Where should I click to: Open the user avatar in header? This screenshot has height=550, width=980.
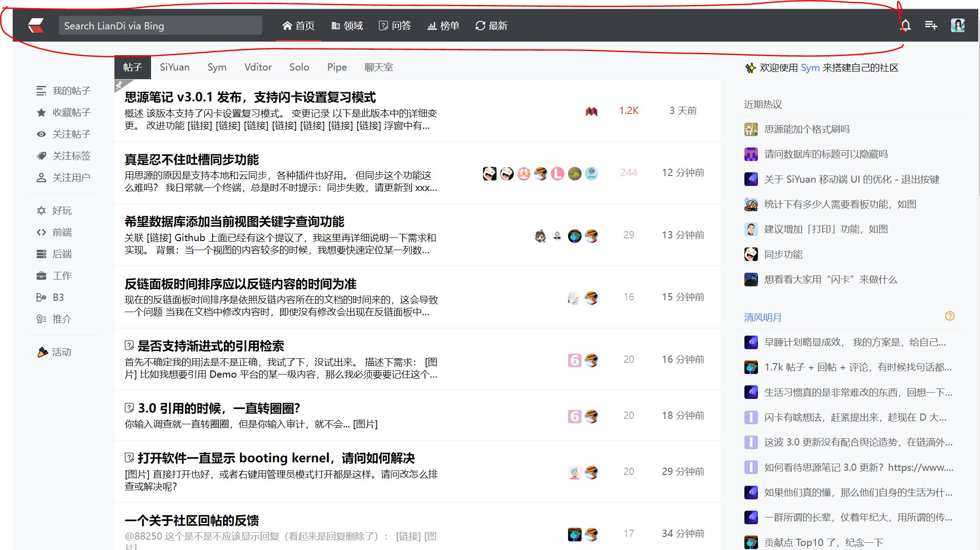(957, 25)
